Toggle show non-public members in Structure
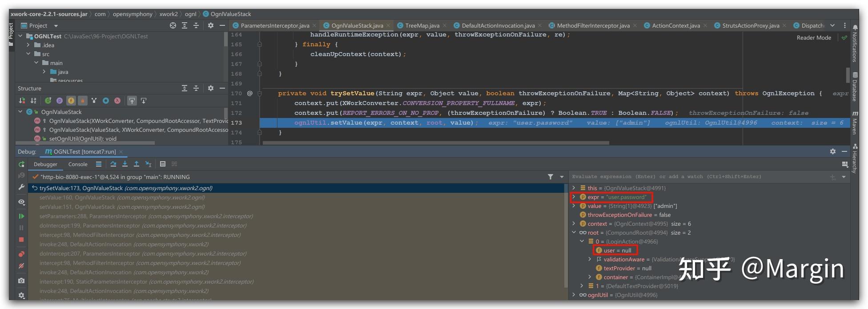The height and width of the screenshot is (309, 868). point(83,101)
